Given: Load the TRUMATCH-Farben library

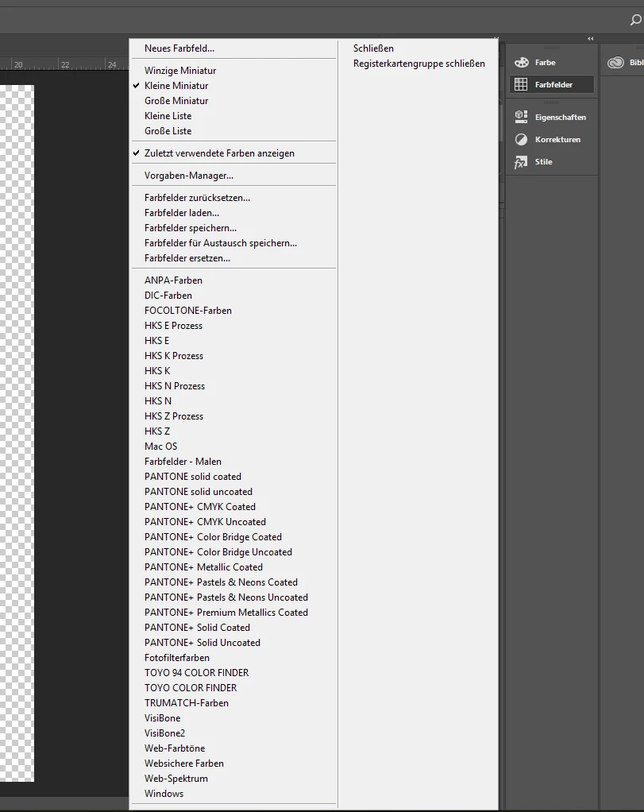Looking at the screenshot, I should point(187,702).
